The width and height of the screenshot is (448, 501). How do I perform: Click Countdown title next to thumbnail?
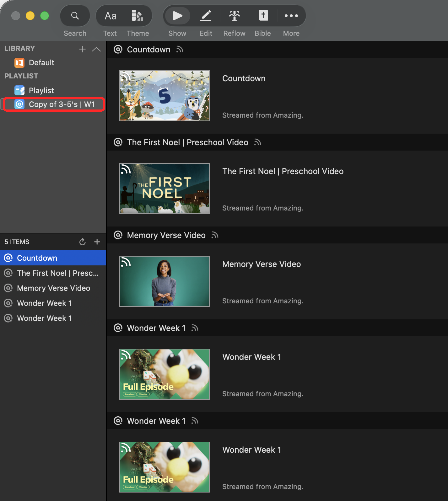244,78
